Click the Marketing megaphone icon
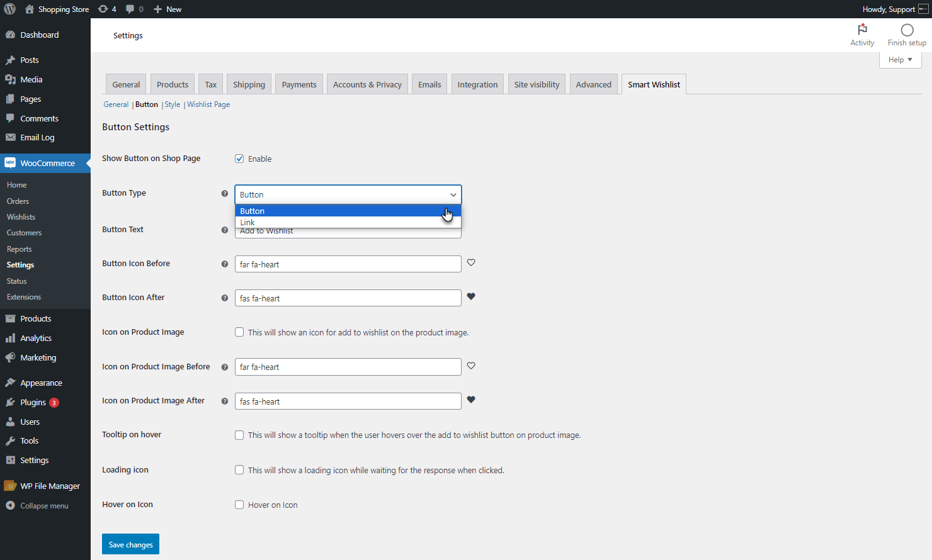 click(x=10, y=357)
